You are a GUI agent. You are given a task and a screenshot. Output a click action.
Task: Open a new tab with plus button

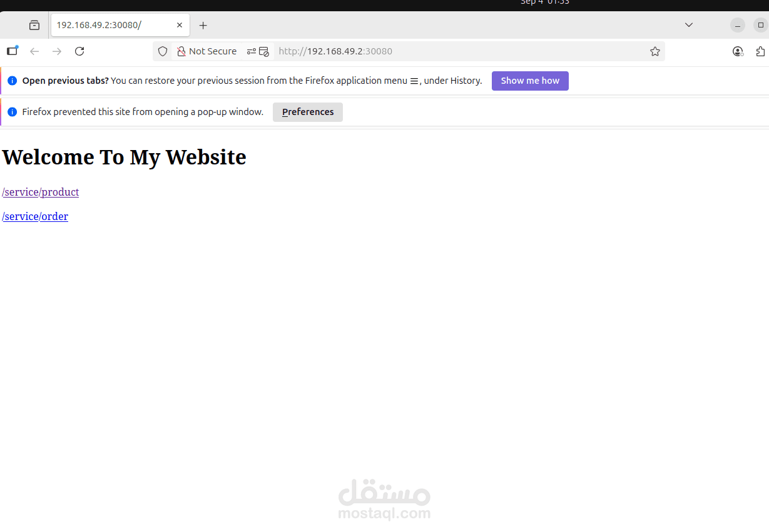tap(203, 26)
